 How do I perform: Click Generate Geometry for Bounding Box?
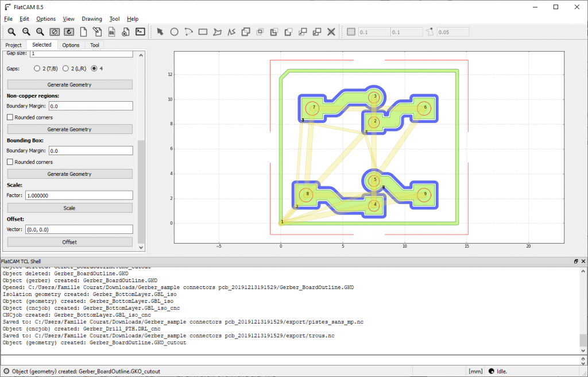[69, 174]
